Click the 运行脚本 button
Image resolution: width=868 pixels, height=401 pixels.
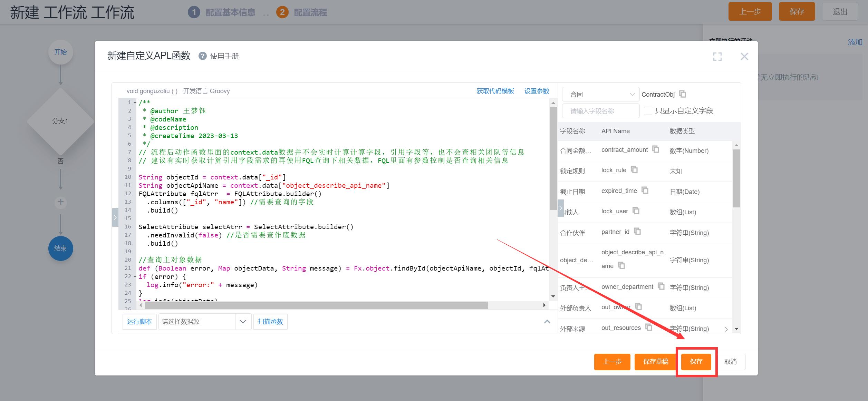139,322
